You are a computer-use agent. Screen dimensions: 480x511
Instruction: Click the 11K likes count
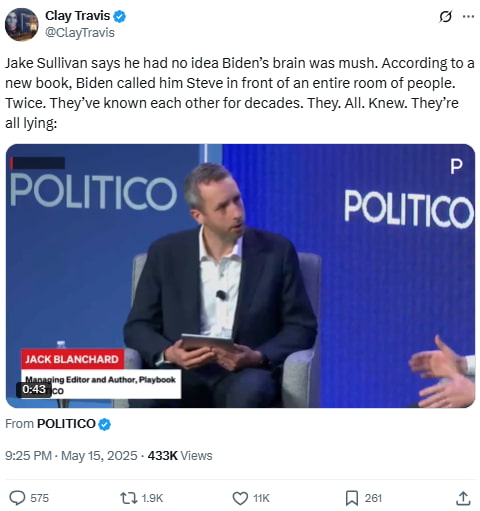coord(261,498)
